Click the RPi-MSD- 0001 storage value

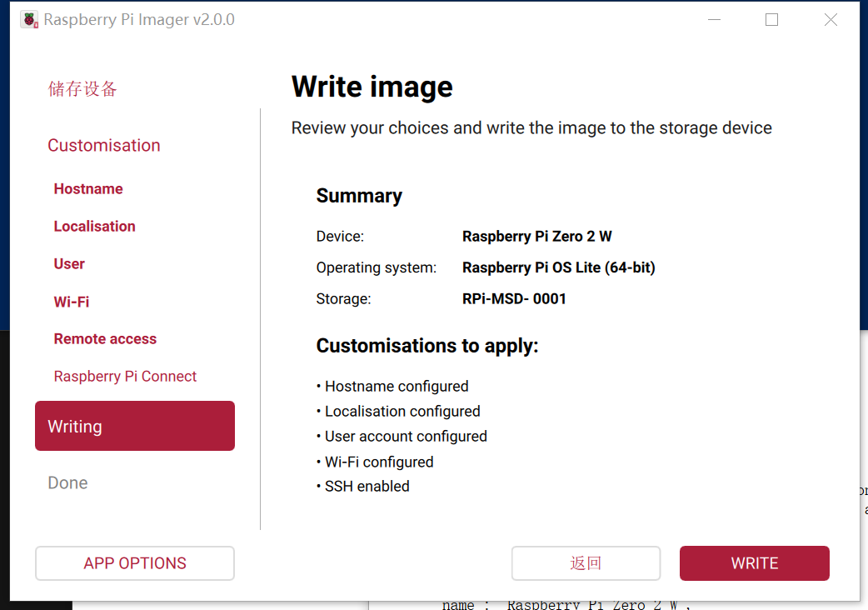(514, 299)
